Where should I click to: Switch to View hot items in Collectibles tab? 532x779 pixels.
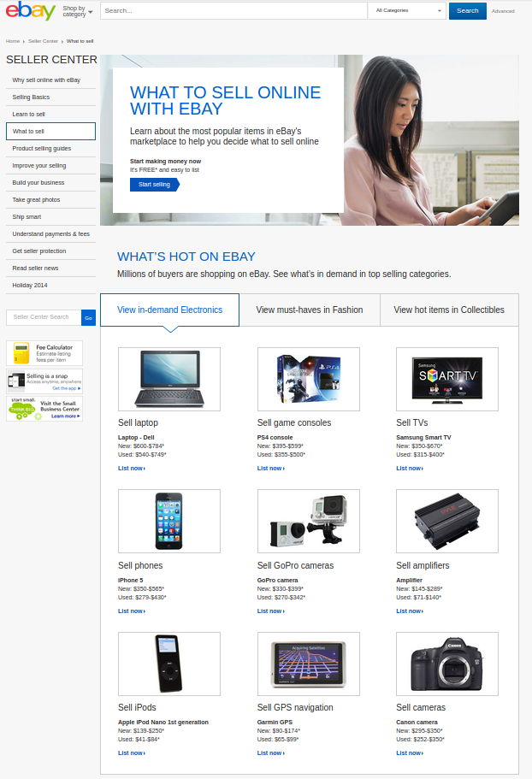(449, 310)
